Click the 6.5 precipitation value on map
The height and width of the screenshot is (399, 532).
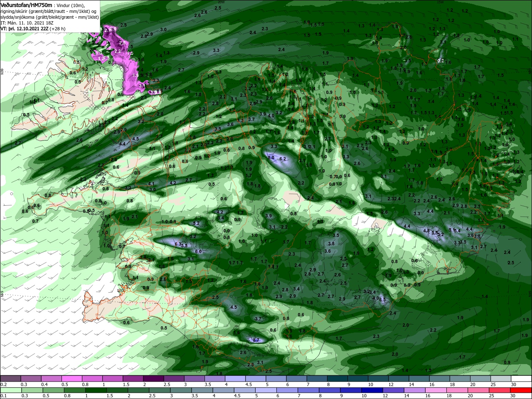[x=382, y=299]
